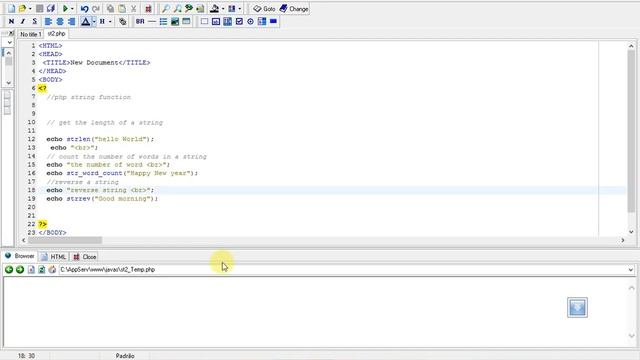Click Padrão in the status bar
The width and height of the screenshot is (640, 360).
click(x=125, y=356)
